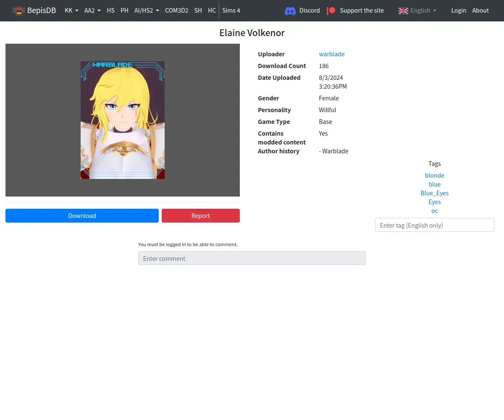The width and height of the screenshot is (504, 420).
Task: Select the Blue_Eyes tag
Action: [x=435, y=193]
